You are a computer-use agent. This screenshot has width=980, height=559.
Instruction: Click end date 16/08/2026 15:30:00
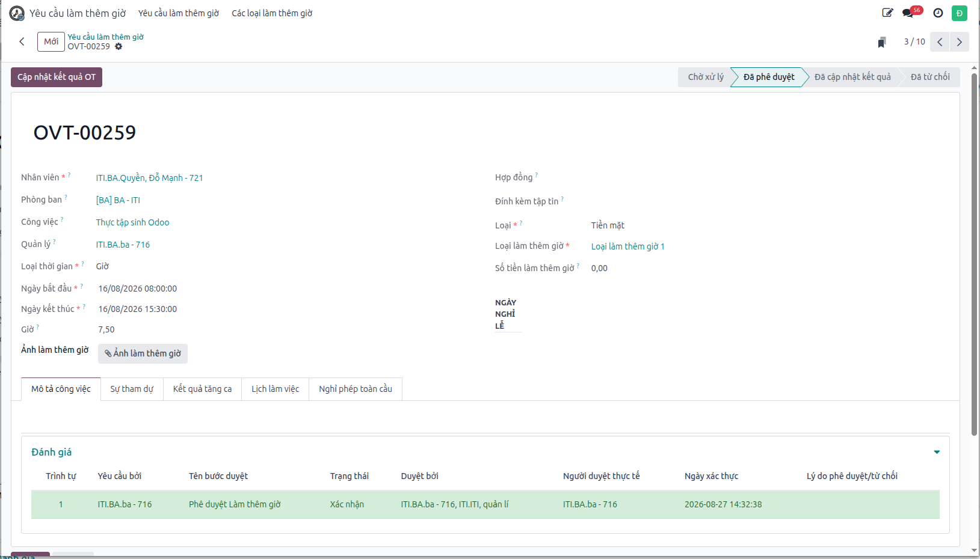pyautogui.click(x=138, y=309)
